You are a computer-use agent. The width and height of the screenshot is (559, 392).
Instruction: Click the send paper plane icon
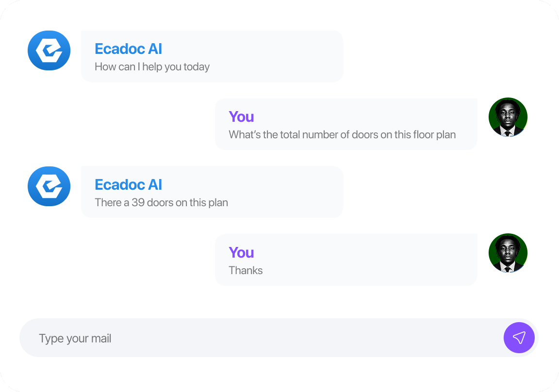click(x=519, y=338)
